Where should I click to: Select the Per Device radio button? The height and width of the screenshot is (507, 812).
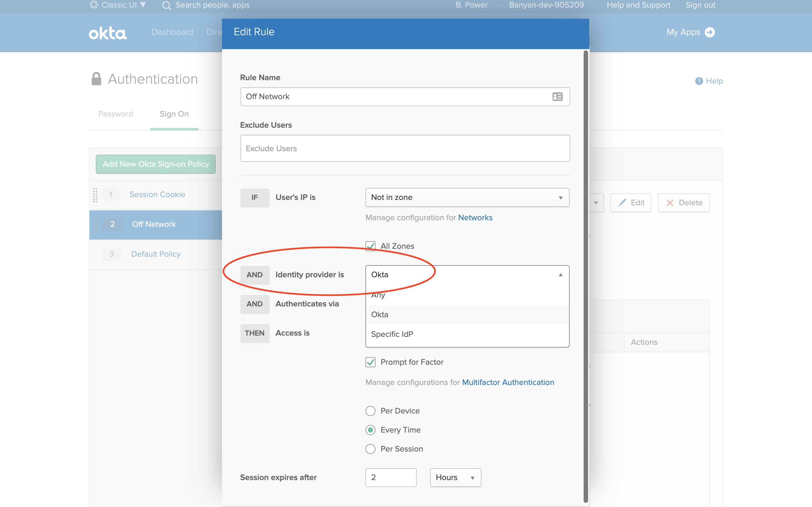[370, 411]
